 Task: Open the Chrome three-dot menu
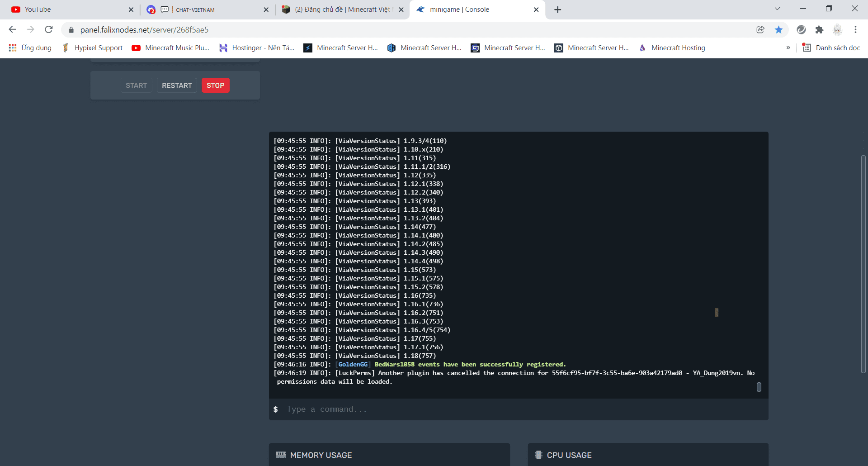point(855,29)
